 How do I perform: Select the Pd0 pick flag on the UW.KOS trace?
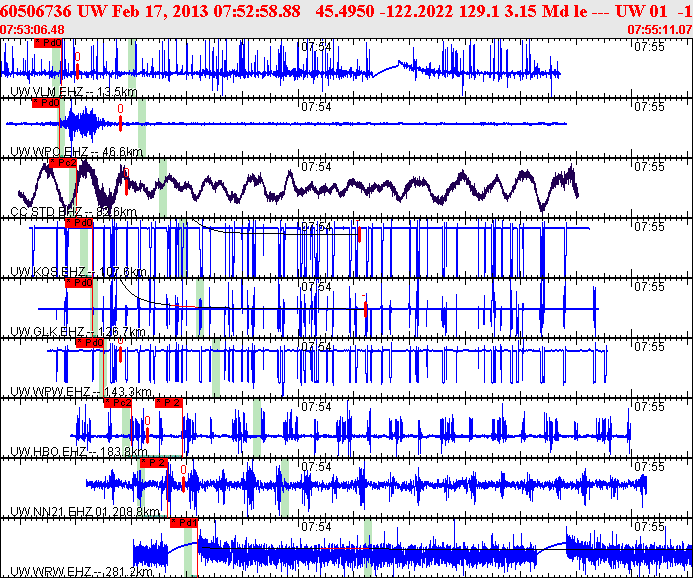tap(79, 223)
